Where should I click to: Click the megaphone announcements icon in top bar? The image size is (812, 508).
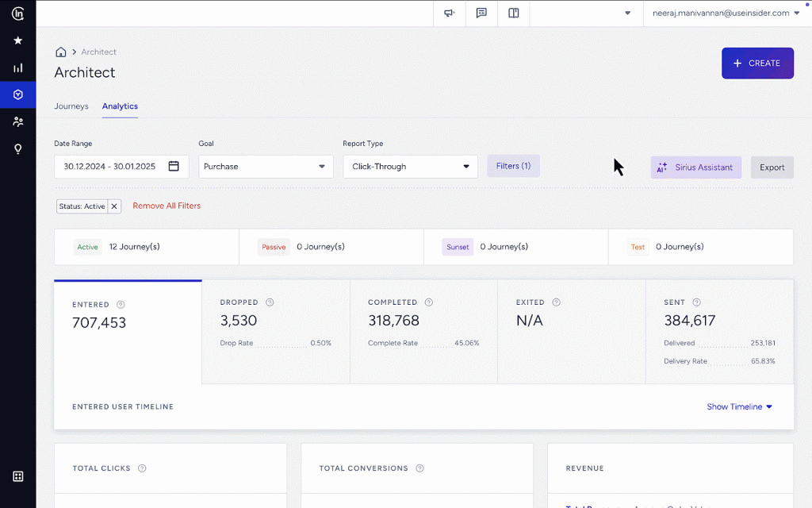pyautogui.click(x=449, y=13)
